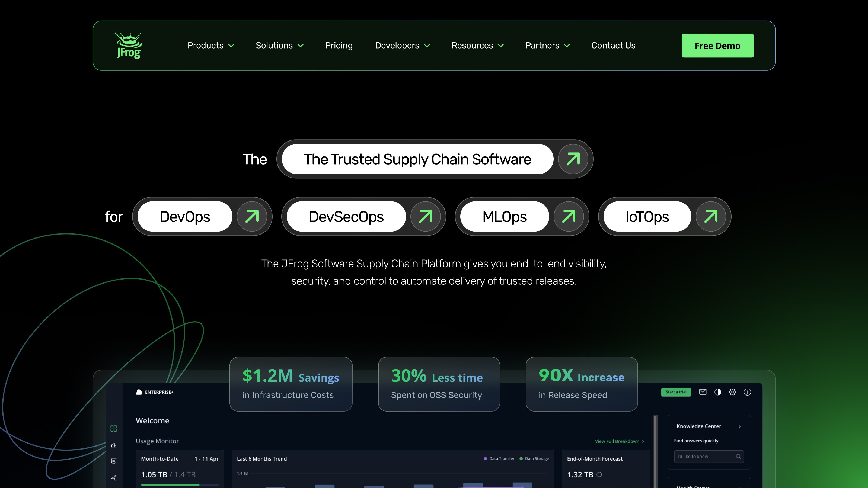Click the JFrog logo in the navbar
The height and width of the screenshot is (488, 868).
128,46
